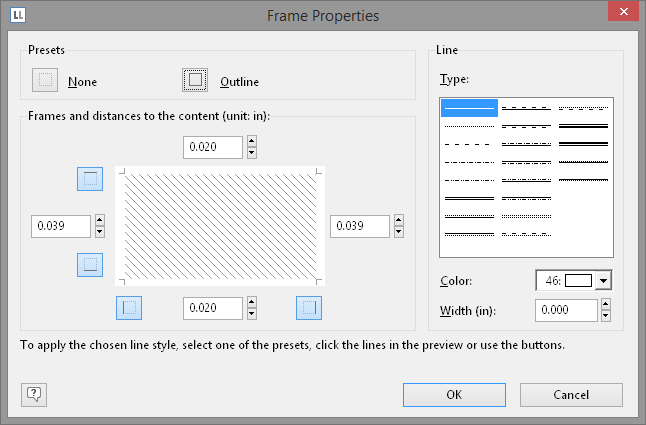Open the help question mark icon
Screen dimensions: 646x425
[33, 394]
